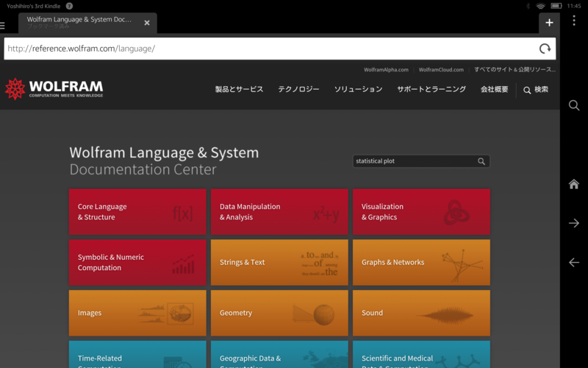Open Geographic Data & Computation tile
Screen dimensions: 588x368
[x=279, y=355]
